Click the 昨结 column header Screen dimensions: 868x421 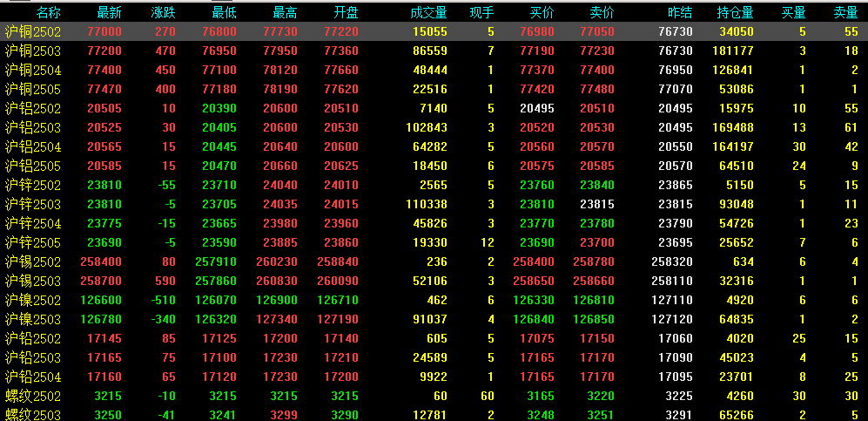pyautogui.click(x=680, y=13)
